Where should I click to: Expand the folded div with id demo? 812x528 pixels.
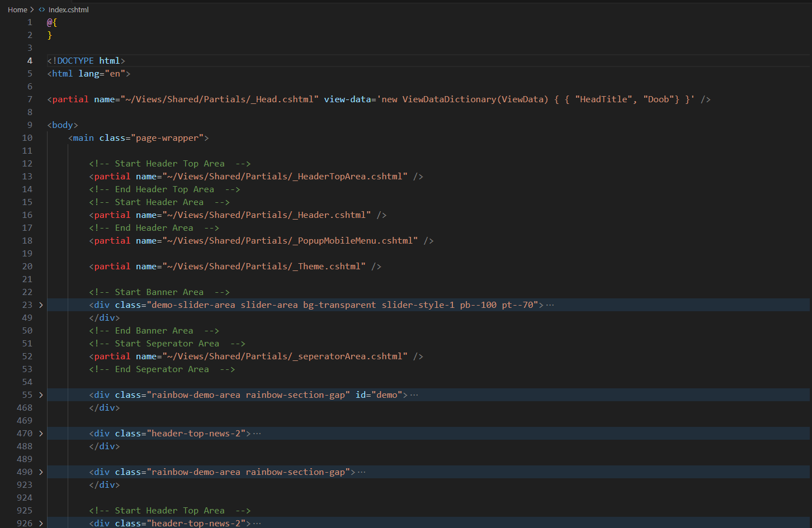tap(41, 395)
